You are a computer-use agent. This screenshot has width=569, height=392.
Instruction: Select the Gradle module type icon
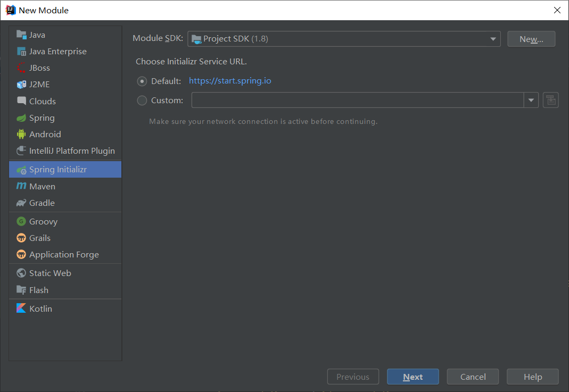(x=22, y=203)
